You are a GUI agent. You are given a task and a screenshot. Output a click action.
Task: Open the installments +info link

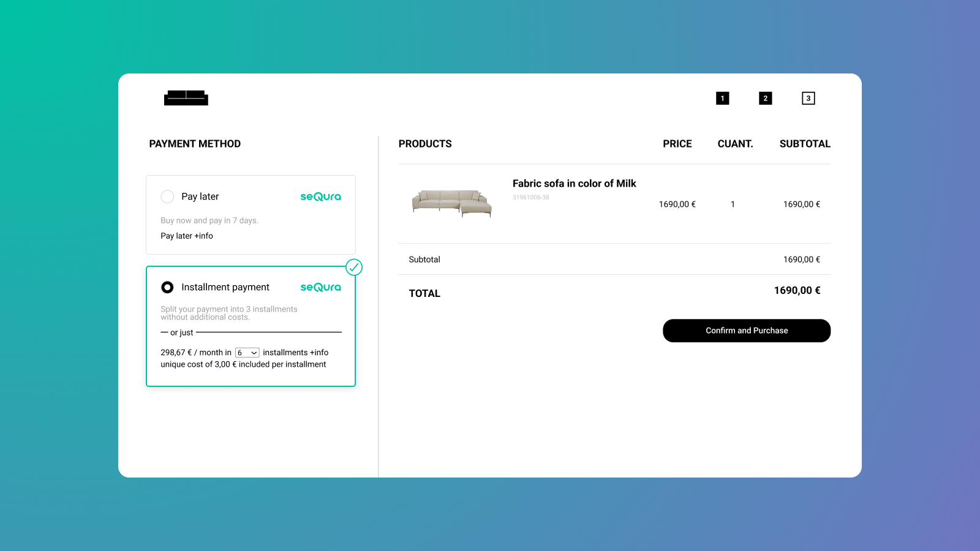coord(318,352)
